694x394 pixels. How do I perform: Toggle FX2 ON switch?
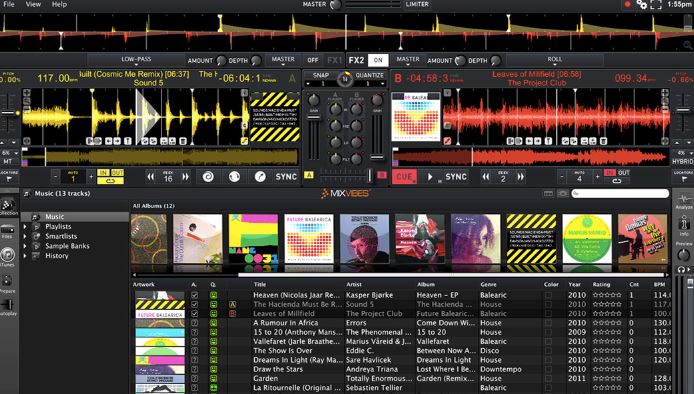(x=378, y=60)
